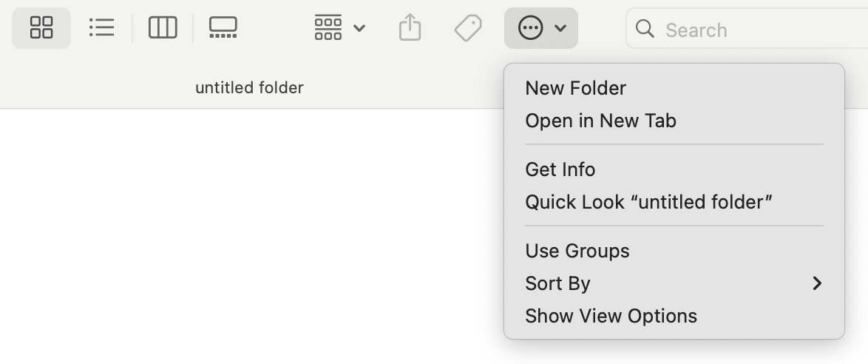
Task: Click the magnifying glass search icon
Action: (645, 29)
